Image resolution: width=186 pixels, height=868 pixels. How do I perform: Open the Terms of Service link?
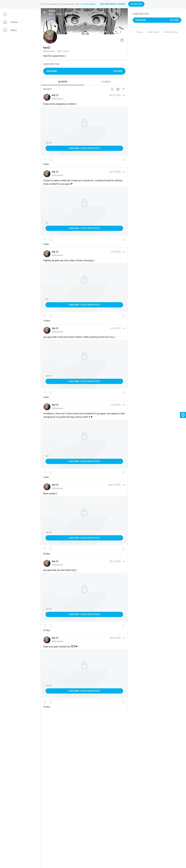click(170, 32)
